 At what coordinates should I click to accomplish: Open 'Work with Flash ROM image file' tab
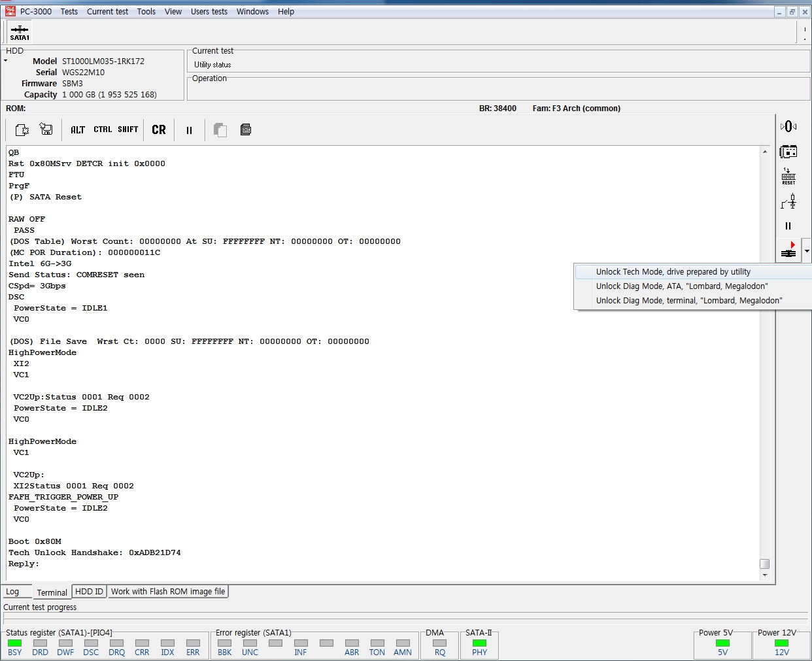(x=168, y=591)
